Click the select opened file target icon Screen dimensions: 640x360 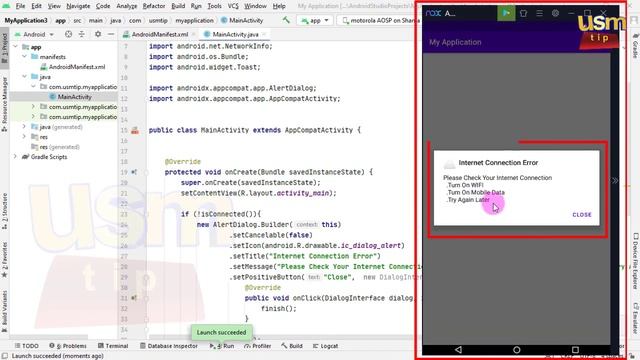(x=69, y=34)
